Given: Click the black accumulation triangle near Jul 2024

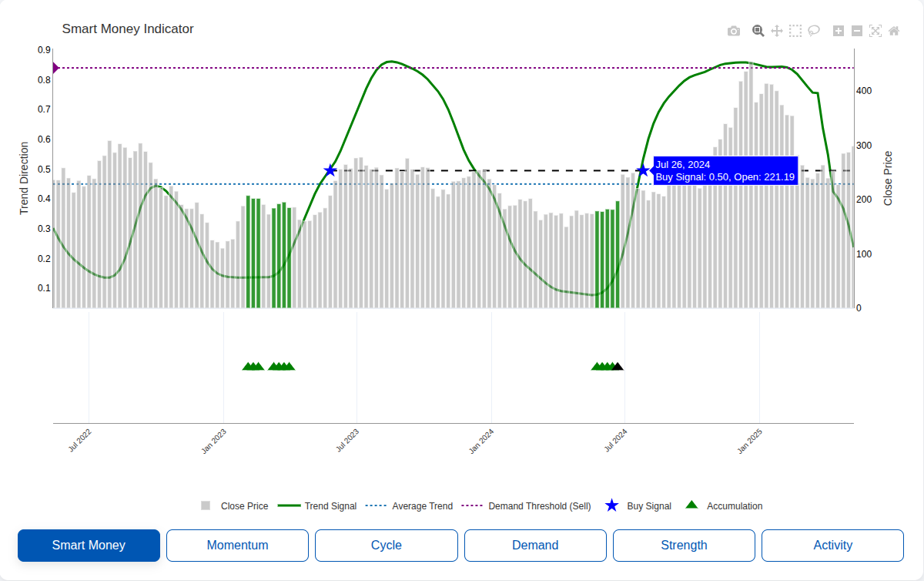Looking at the screenshot, I should pos(618,366).
